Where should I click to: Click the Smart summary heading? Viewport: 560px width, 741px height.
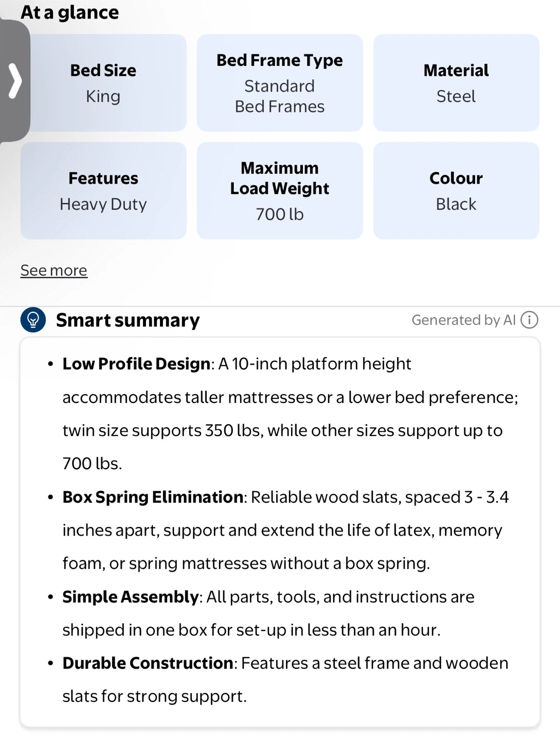click(x=128, y=320)
